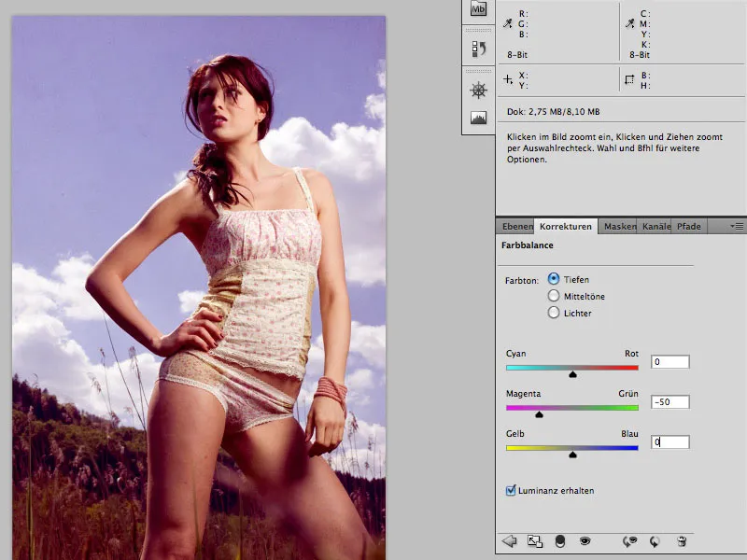
Task: Toggle the Luminanz erhalten checkbox
Action: point(511,491)
